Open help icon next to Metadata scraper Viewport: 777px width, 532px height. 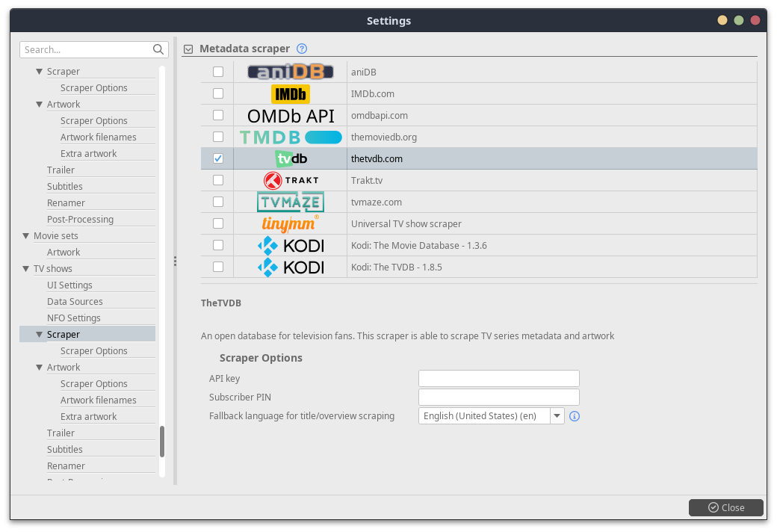(302, 49)
